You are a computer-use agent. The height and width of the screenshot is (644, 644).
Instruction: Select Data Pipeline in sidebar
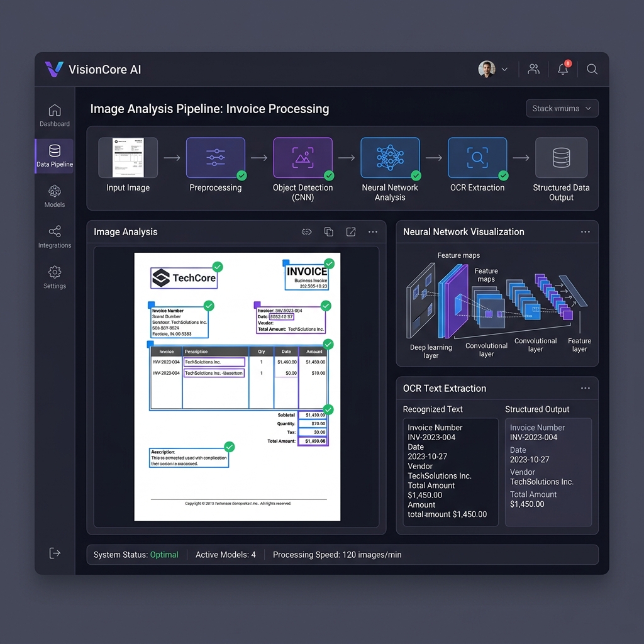pyautogui.click(x=55, y=156)
